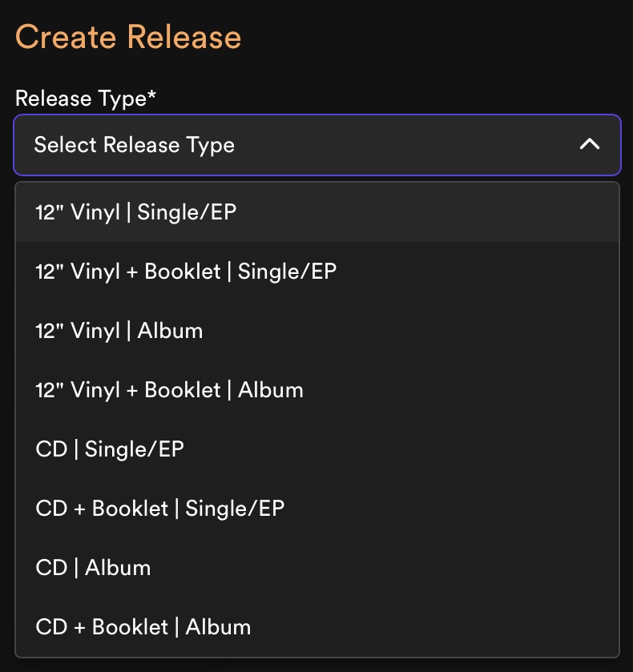The height and width of the screenshot is (672, 633).
Task: Pick the "12" Vinyl | Album" release type
Action: [x=119, y=330]
